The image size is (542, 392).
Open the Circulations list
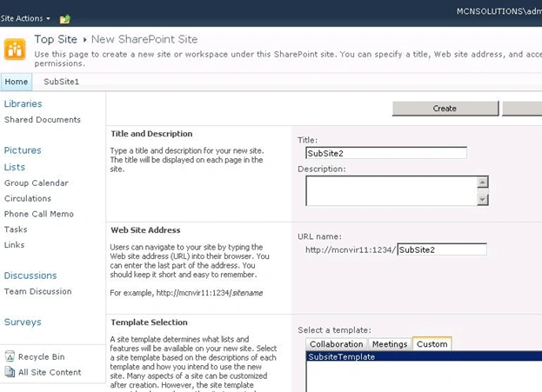(28, 198)
